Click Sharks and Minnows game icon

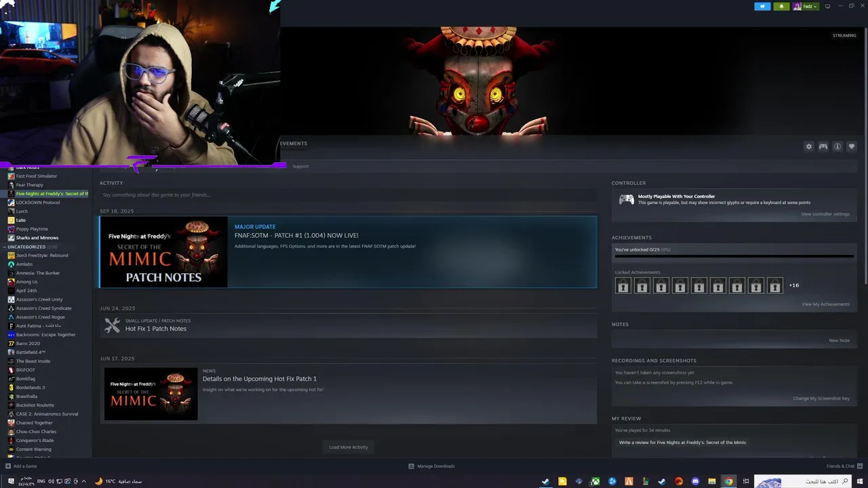click(x=11, y=238)
